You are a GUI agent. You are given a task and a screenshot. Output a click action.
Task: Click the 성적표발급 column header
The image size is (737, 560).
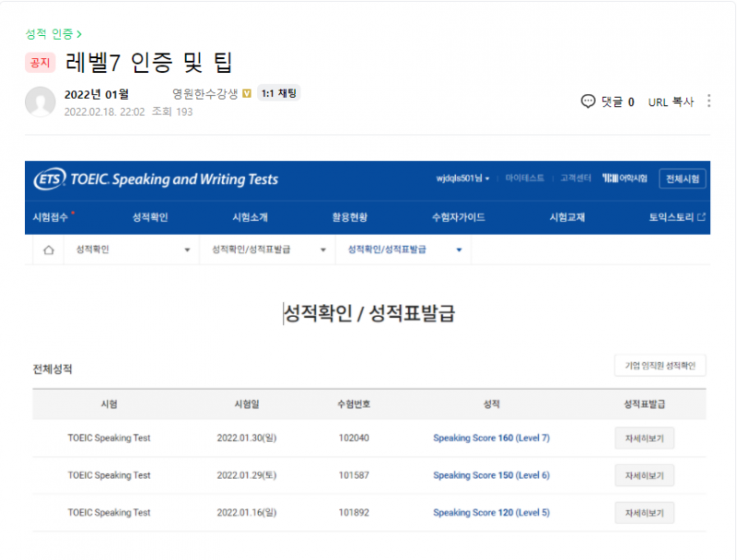[644, 404]
